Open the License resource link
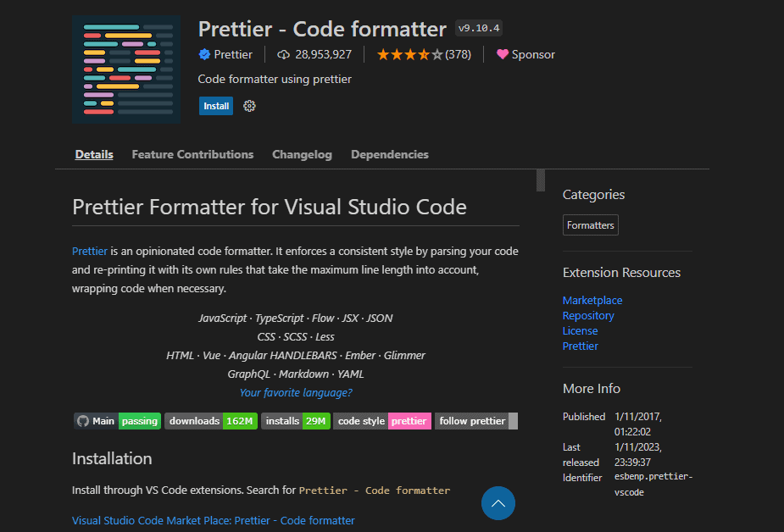The image size is (784, 532). tap(580, 330)
